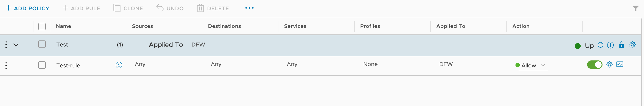Screen dimensions: 644x106
Task: Tick the select-all header checkbox
Action: 42,26
